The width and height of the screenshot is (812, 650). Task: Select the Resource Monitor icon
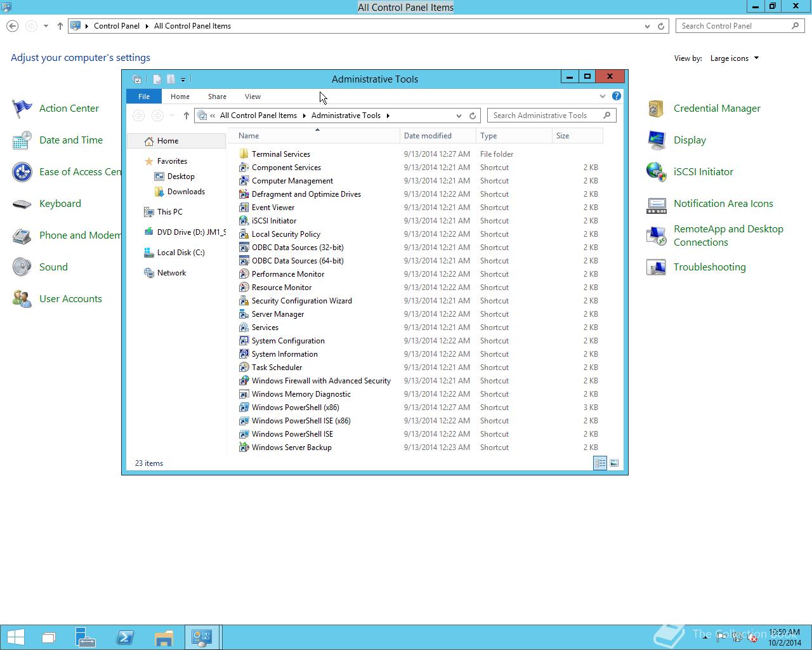[x=244, y=288]
